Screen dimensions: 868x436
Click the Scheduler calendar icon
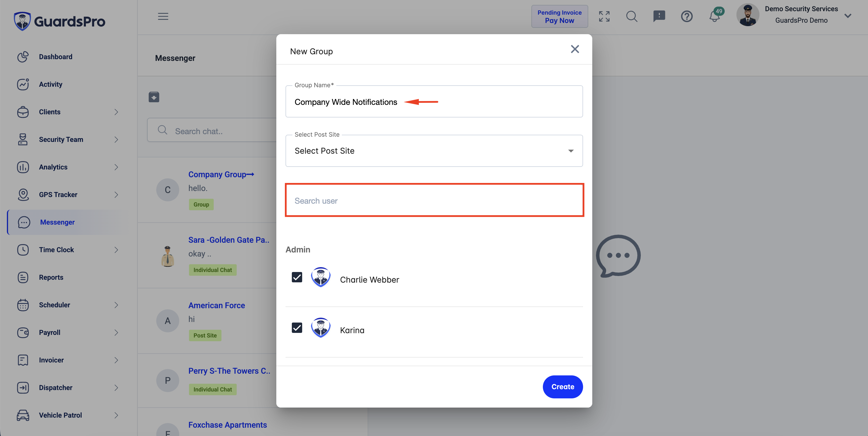coord(23,305)
